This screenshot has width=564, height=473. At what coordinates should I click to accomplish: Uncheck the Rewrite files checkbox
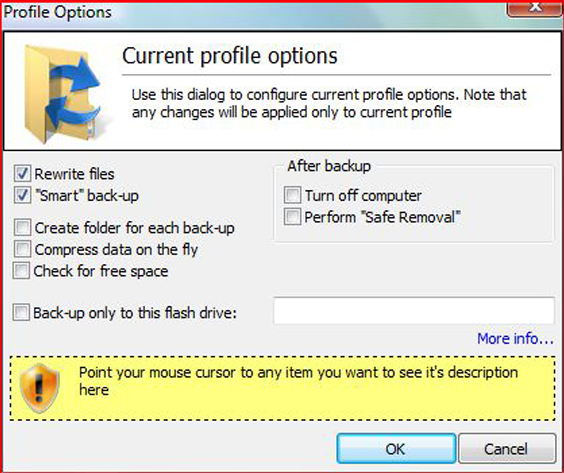tap(22, 174)
